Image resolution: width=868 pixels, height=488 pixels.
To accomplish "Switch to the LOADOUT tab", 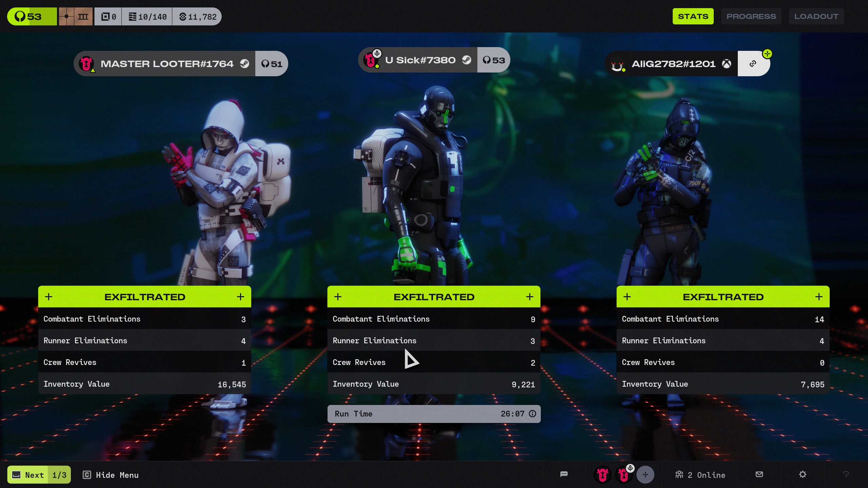I will [x=816, y=16].
